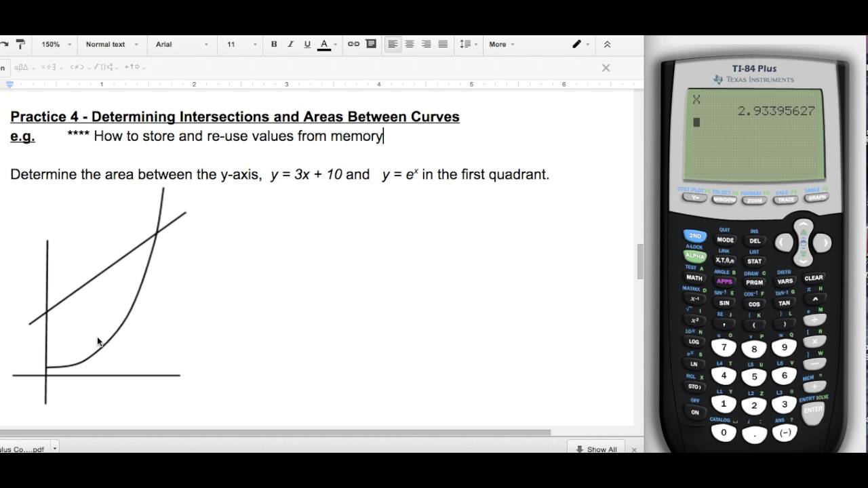The width and height of the screenshot is (868, 488).
Task: Open the Normal text style dropdown
Action: click(x=112, y=44)
